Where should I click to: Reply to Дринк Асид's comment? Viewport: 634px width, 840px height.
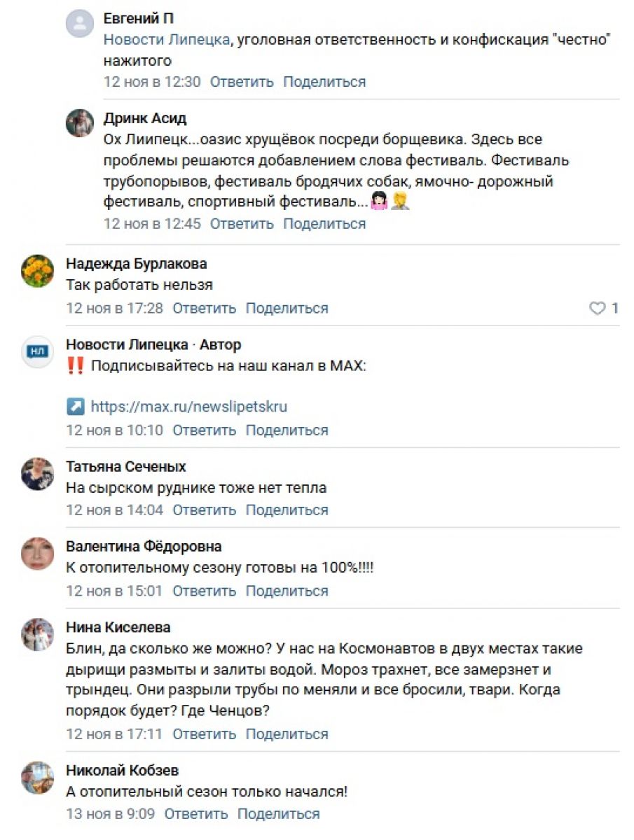242,224
